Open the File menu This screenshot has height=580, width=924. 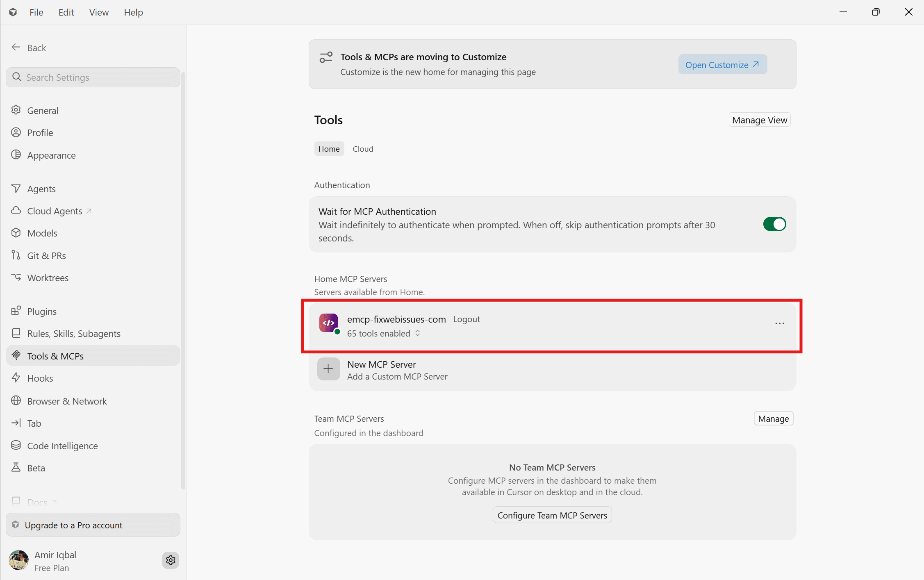(36, 12)
